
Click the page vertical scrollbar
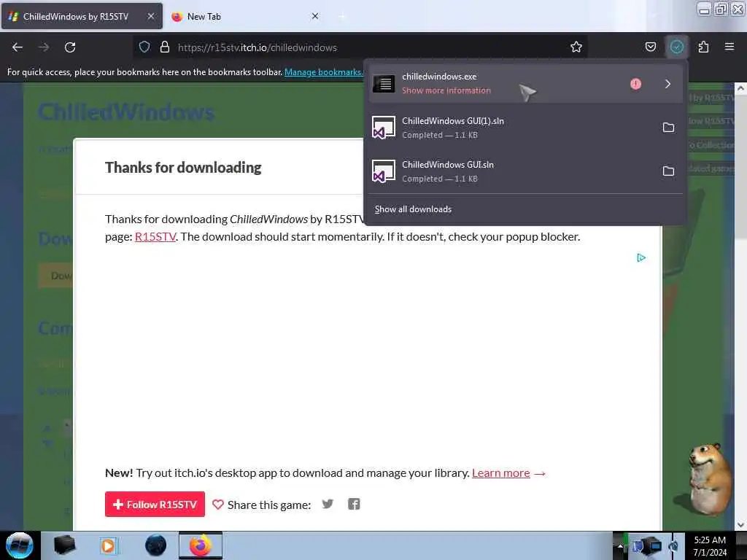pyautogui.click(x=740, y=307)
